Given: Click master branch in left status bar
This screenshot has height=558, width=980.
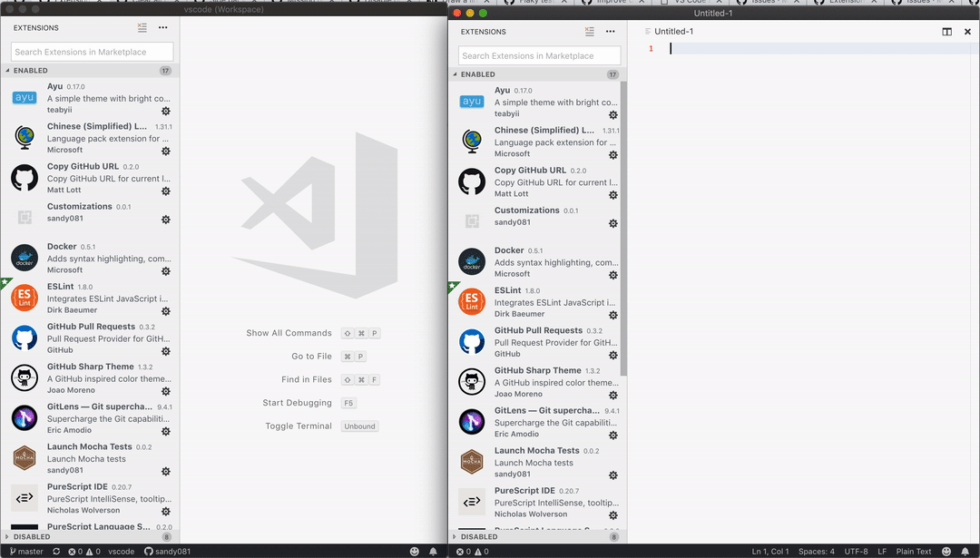Looking at the screenshot, I should (x=27, y=551).
